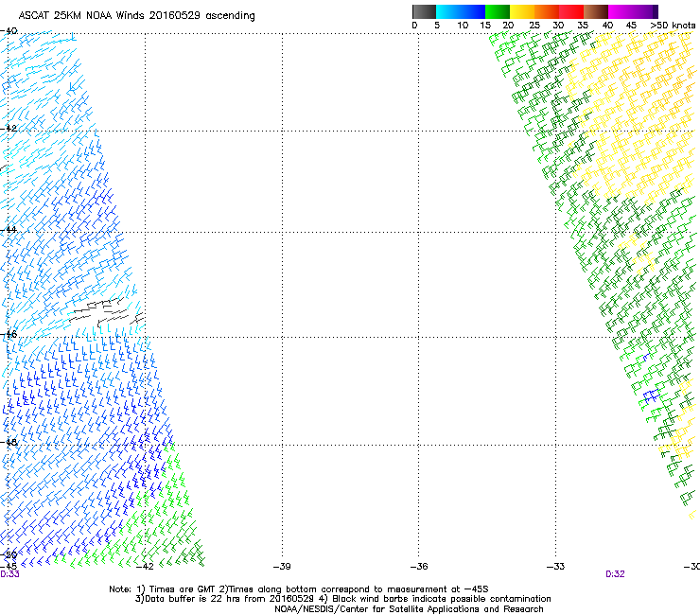Click the brown 35-40 knots legend segment
The image size is (700, 615).
pos(596,11)
